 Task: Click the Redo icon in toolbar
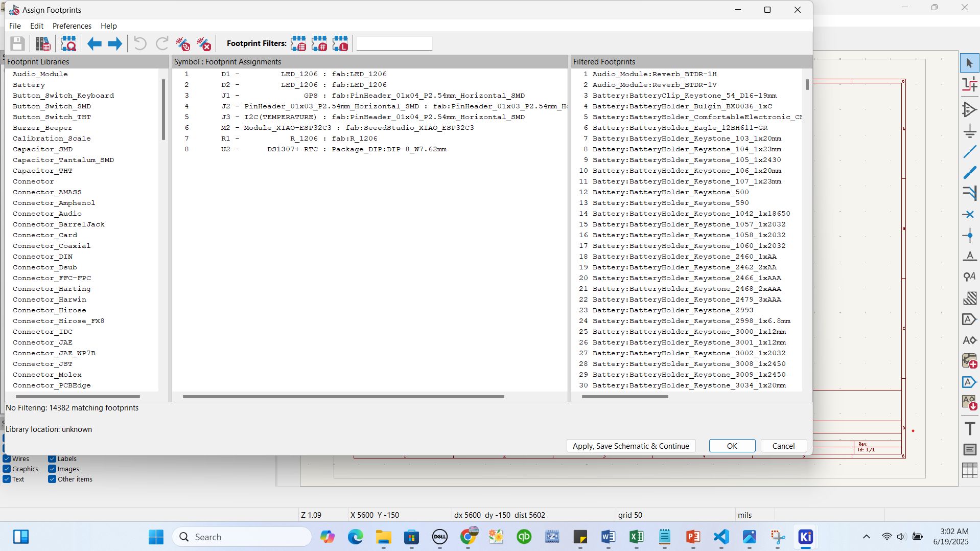coord(161,44)
